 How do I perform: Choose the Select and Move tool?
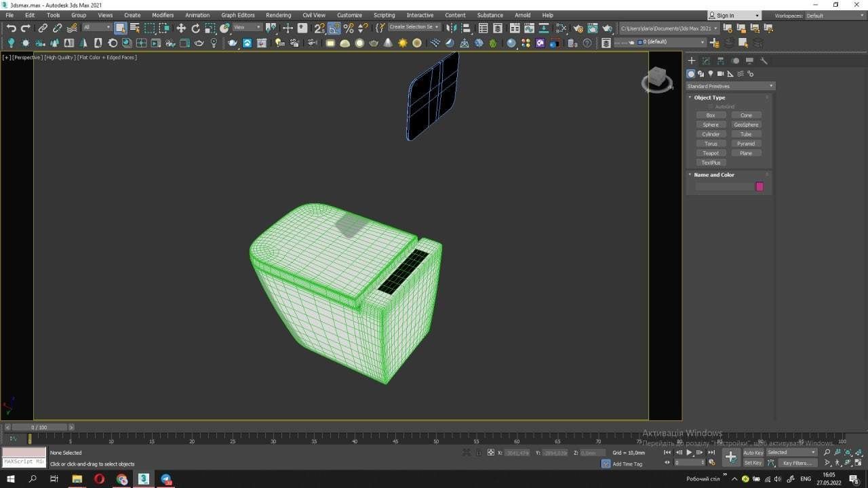181,28
